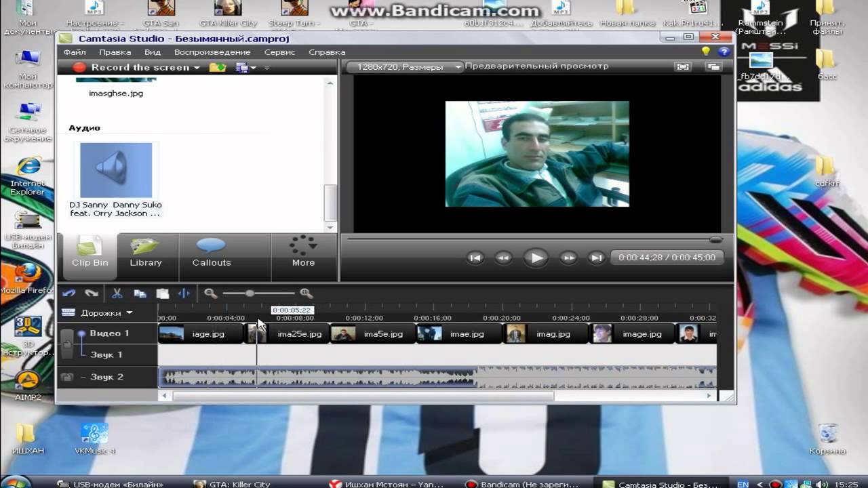
Task: Click the fast forward playback button
Action: (568, 258)
